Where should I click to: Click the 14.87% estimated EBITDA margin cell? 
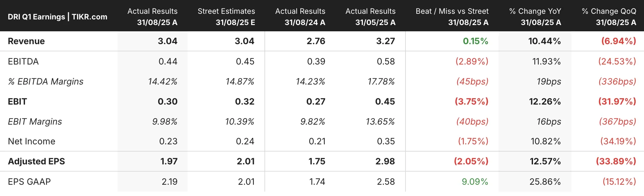click(x=240, y=81)
